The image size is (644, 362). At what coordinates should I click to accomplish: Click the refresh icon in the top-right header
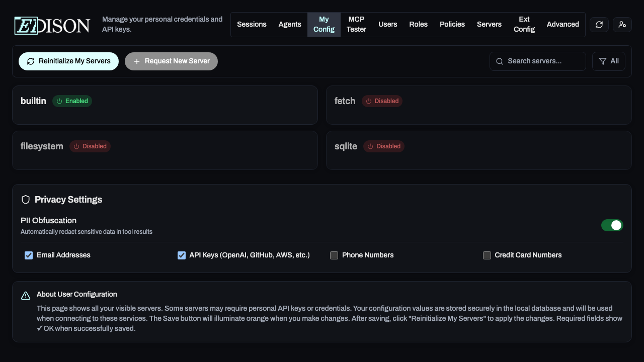(599, 24)
